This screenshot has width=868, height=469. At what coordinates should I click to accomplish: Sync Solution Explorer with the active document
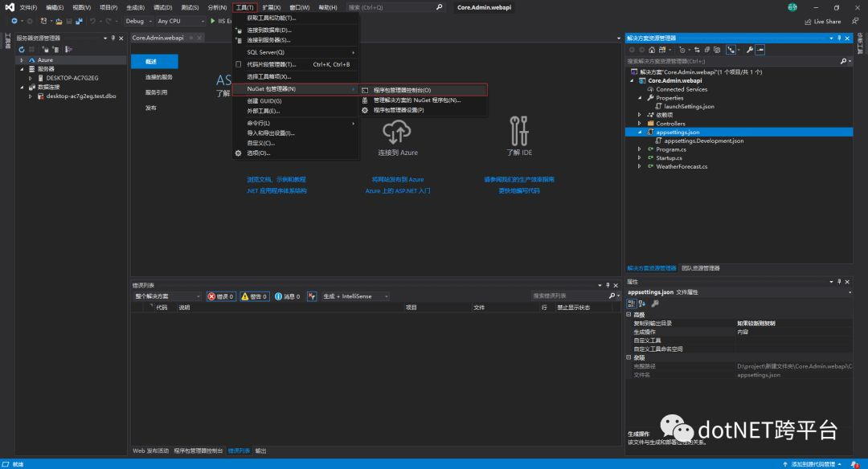[697, 50]
